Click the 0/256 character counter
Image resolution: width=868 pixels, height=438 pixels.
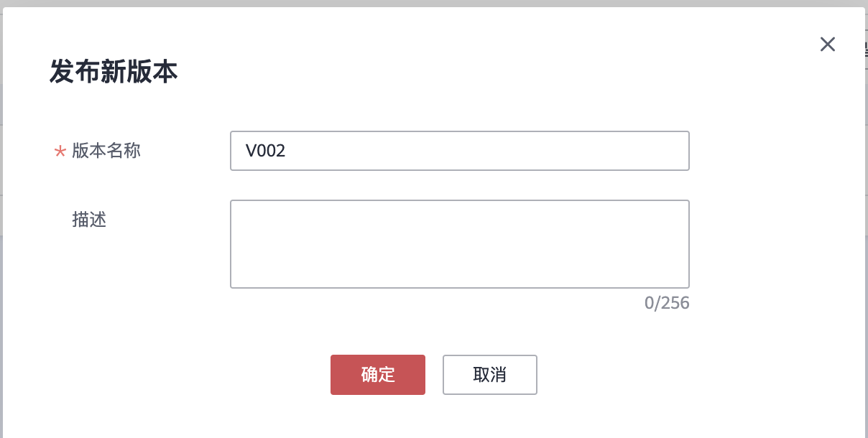666,303
